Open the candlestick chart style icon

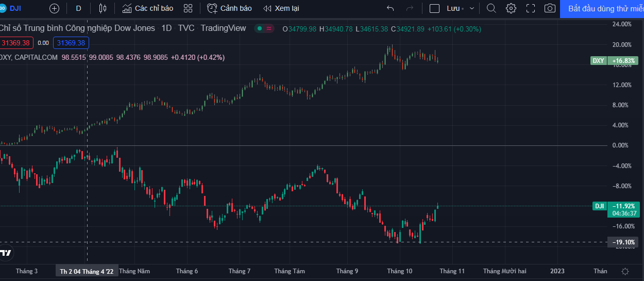(103, 8)
